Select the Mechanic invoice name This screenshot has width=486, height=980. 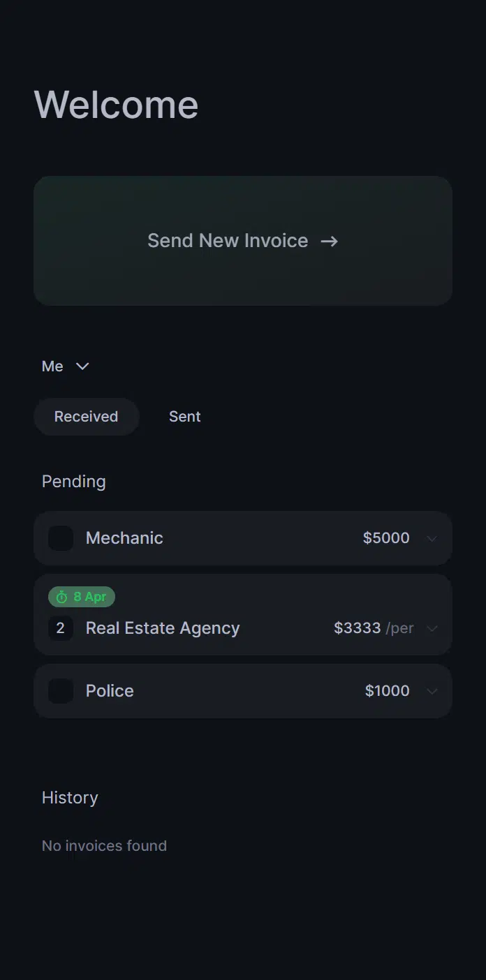point(124,537)
